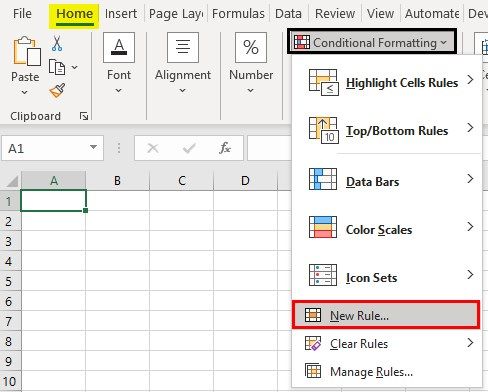
Task: Open the Name Box dropdown arrow
Action: coord(94,147)
